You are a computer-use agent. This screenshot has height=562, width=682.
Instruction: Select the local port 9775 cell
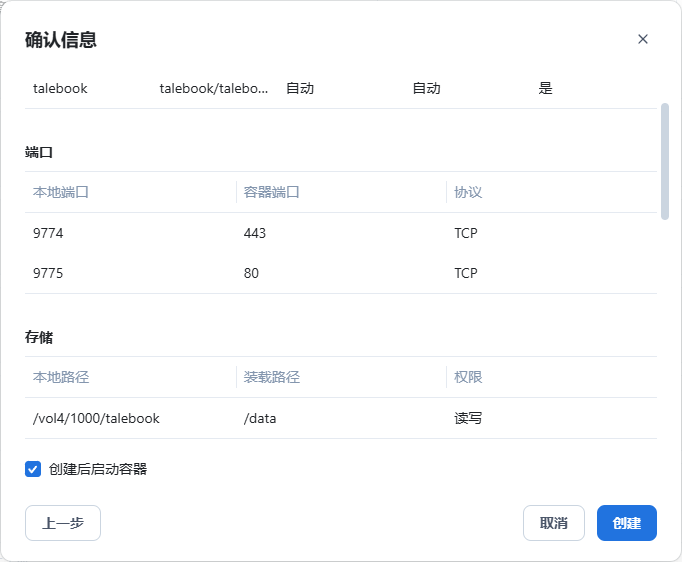pyautogui.click(x=48, y=273)
